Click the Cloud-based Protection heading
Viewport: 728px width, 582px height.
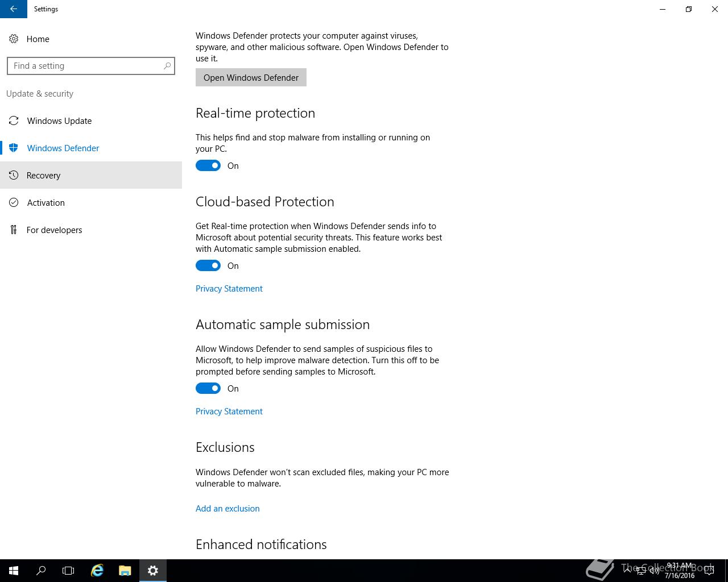[265, 202]
